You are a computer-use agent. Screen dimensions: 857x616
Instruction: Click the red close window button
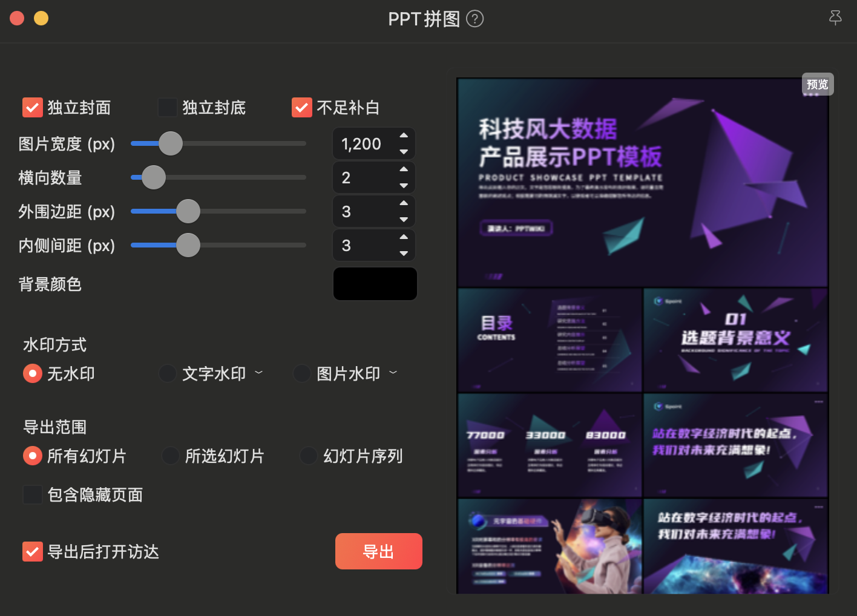click(17, 18)
